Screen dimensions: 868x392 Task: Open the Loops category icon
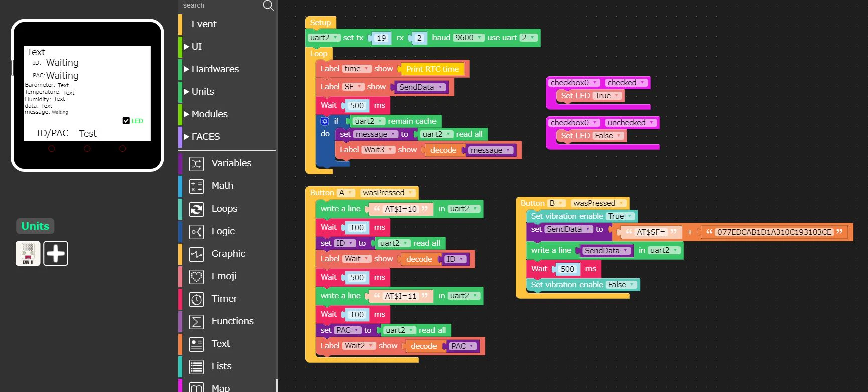196,209
